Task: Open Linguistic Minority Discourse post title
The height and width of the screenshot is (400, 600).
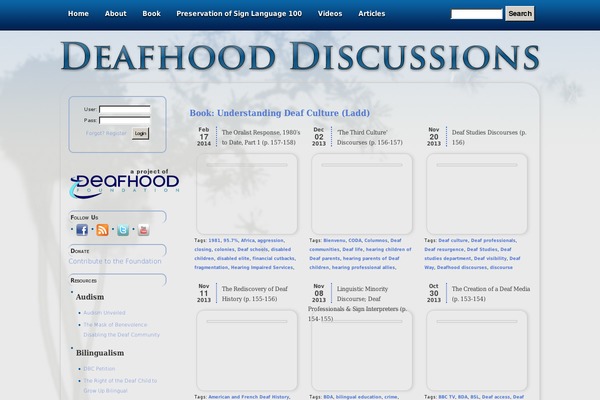Action: pos(358,304)
